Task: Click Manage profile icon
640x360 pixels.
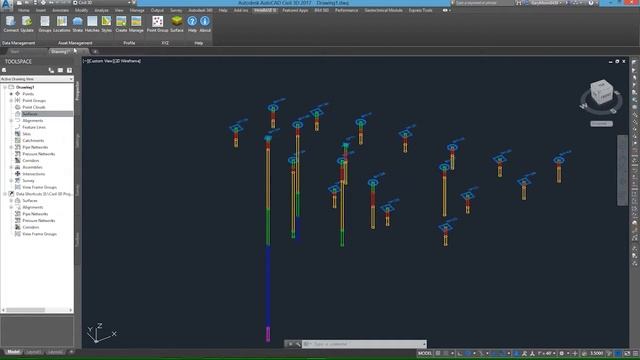Action: click(136, 24)
